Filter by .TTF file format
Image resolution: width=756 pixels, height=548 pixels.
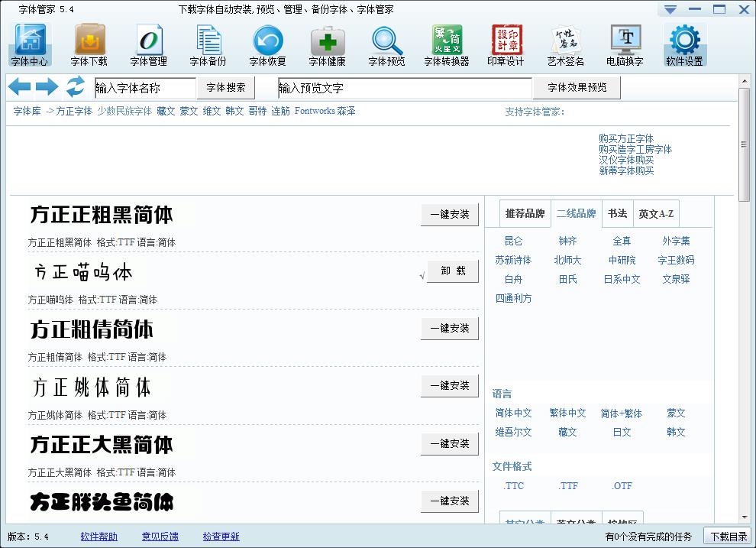pos(567,486)
